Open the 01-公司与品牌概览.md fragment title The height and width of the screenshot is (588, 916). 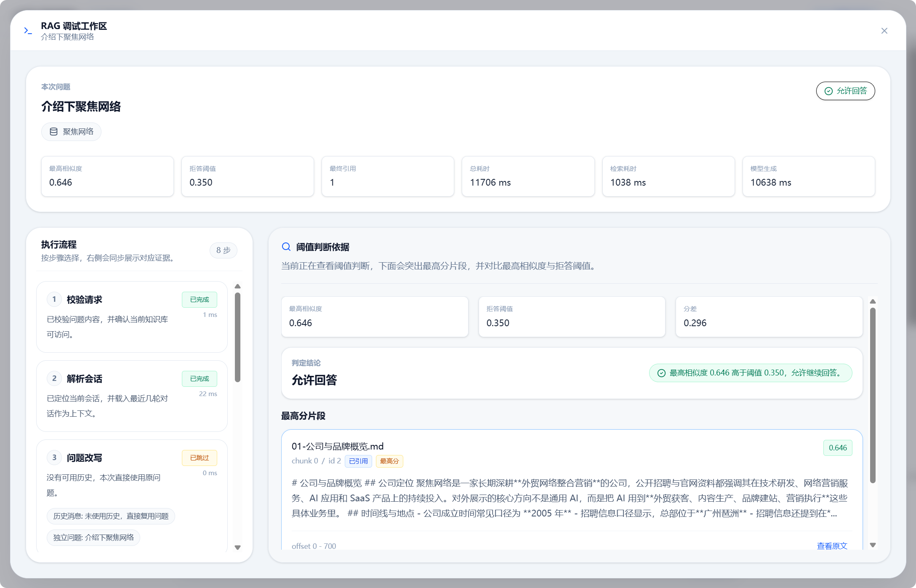(338, 446)
